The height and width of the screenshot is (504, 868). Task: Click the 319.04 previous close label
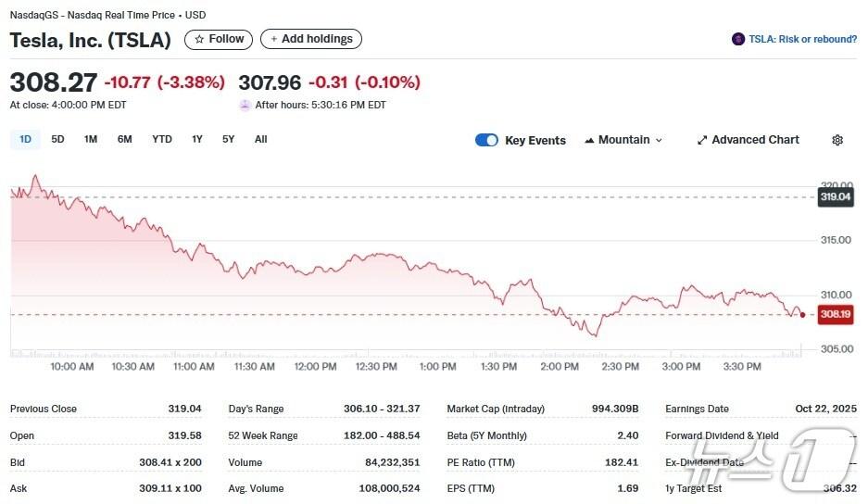[836, 196]
